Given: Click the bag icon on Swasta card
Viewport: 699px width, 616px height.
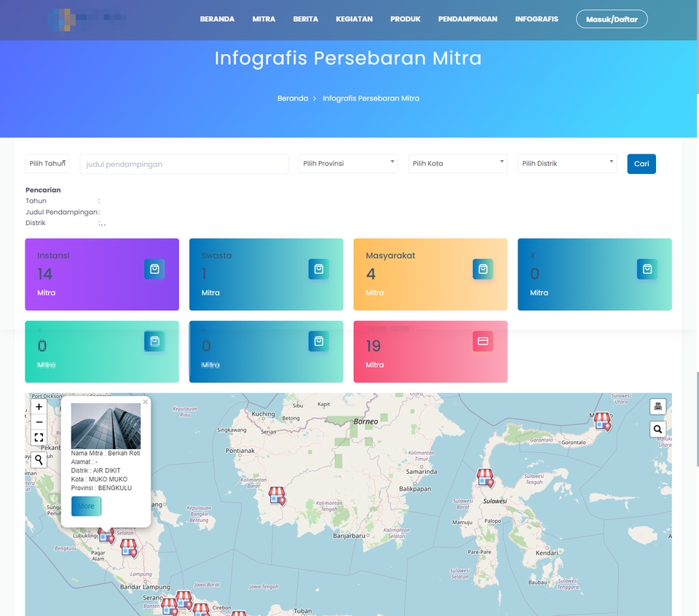Looking at the screenshot, I should (x=319, y=269).
